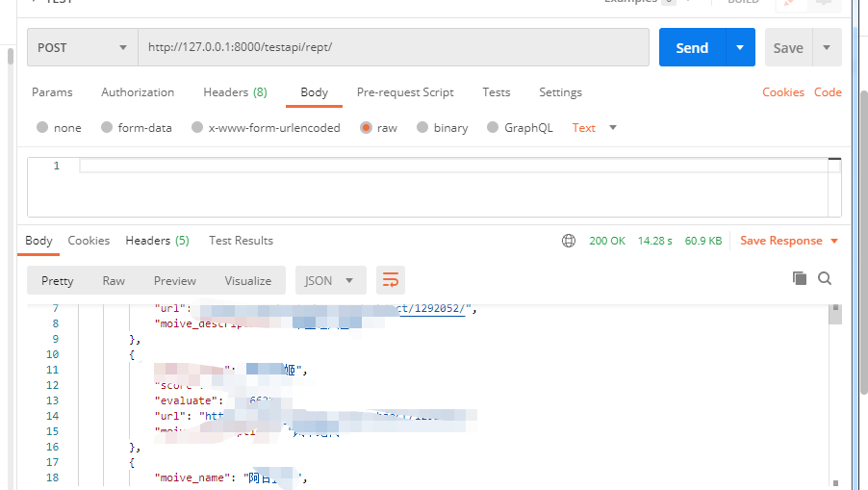Switch to the Authorization tab
The width and height of the screenshot is (868, 490).
pyautogui.click(x=138, y=92)
